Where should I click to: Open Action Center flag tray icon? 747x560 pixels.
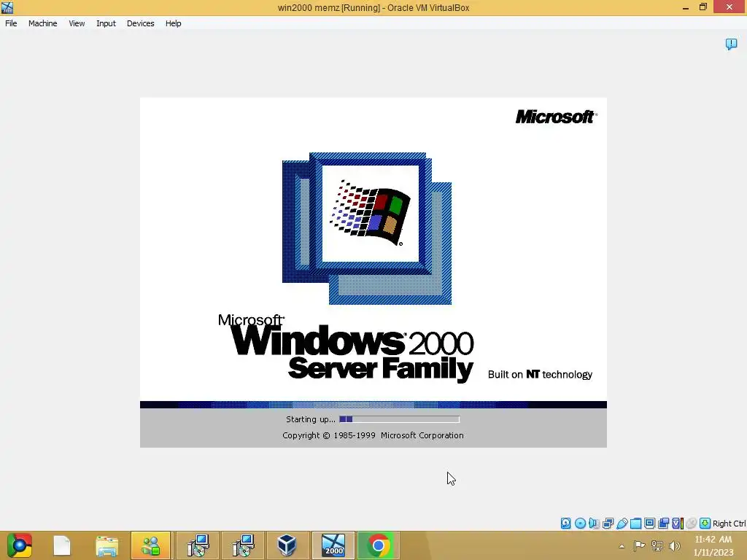click(639, 545)
